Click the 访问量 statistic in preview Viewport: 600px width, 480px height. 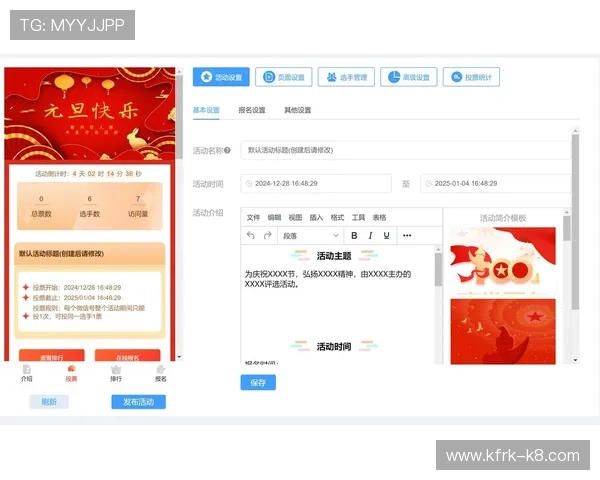point(138,207)
